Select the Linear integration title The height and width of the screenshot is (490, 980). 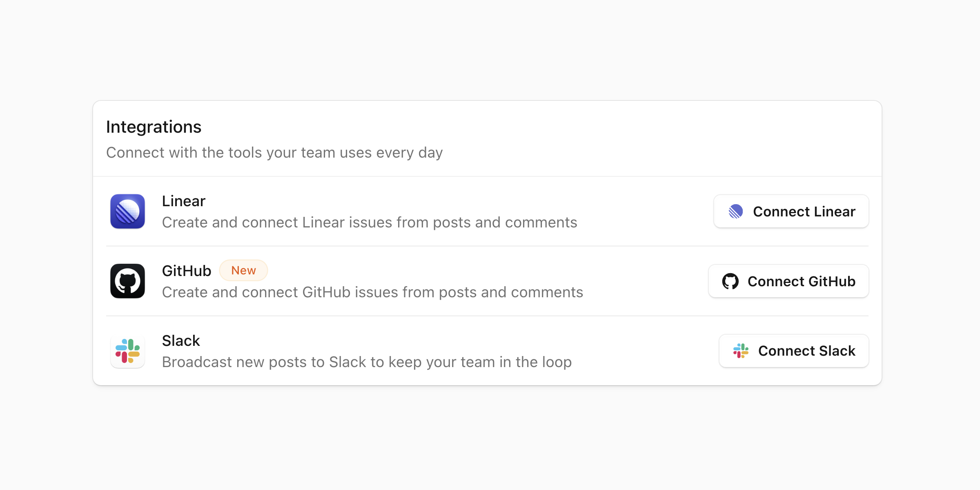pos(183,201)
